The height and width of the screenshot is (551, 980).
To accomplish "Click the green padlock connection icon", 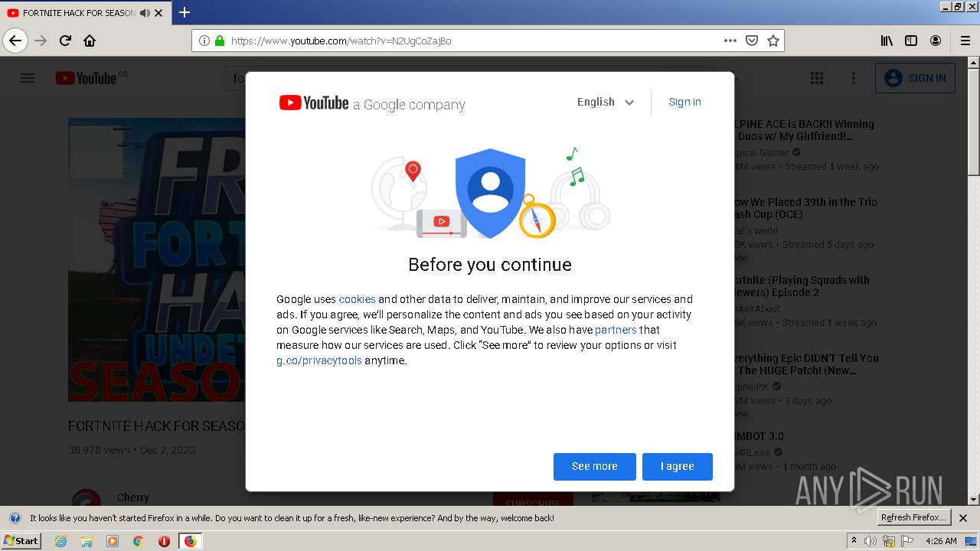I will (x=220, y=41).
